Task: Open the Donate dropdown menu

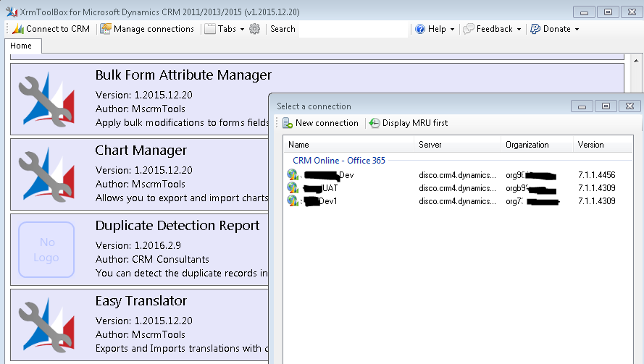Action: tap(554, 29)
